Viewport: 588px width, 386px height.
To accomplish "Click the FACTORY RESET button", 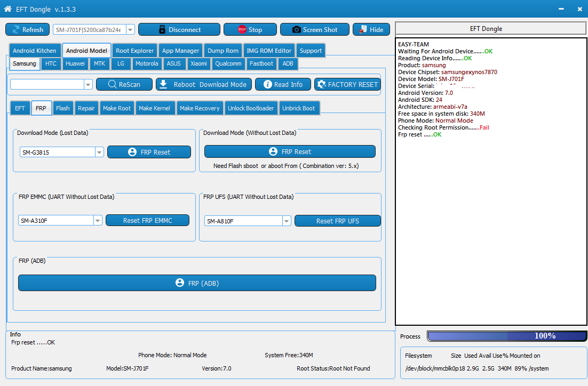I will pos(348,84).
